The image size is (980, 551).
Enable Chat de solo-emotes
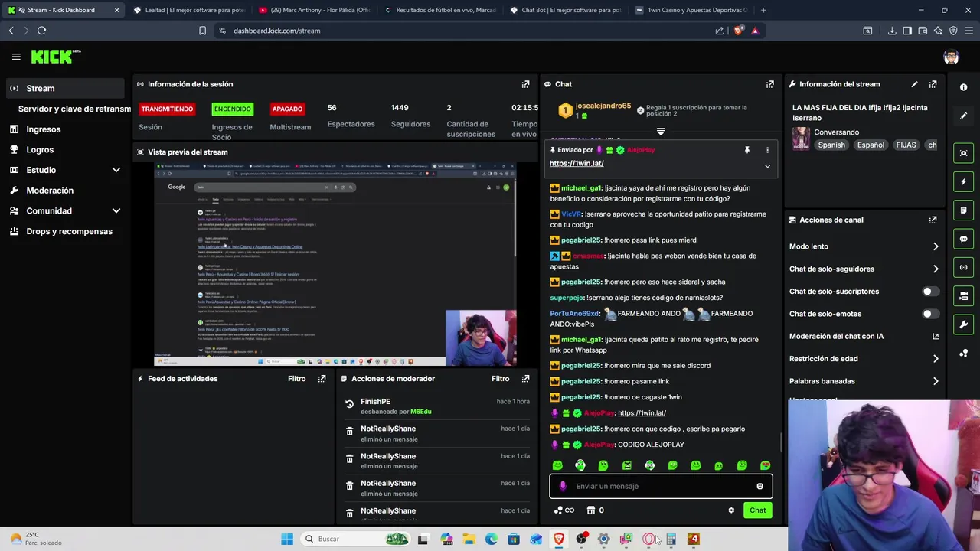click(929, 314)
